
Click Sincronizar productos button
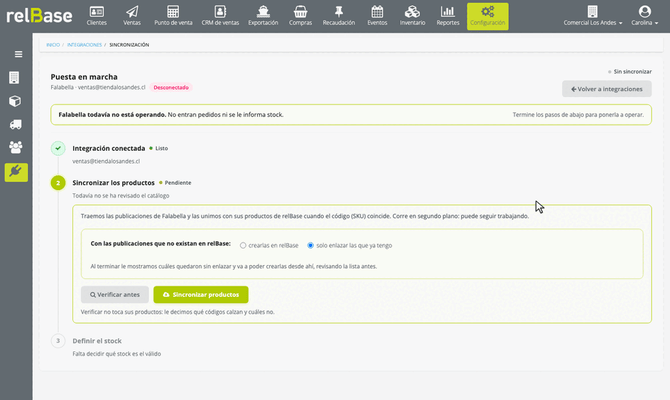[201, 294]
